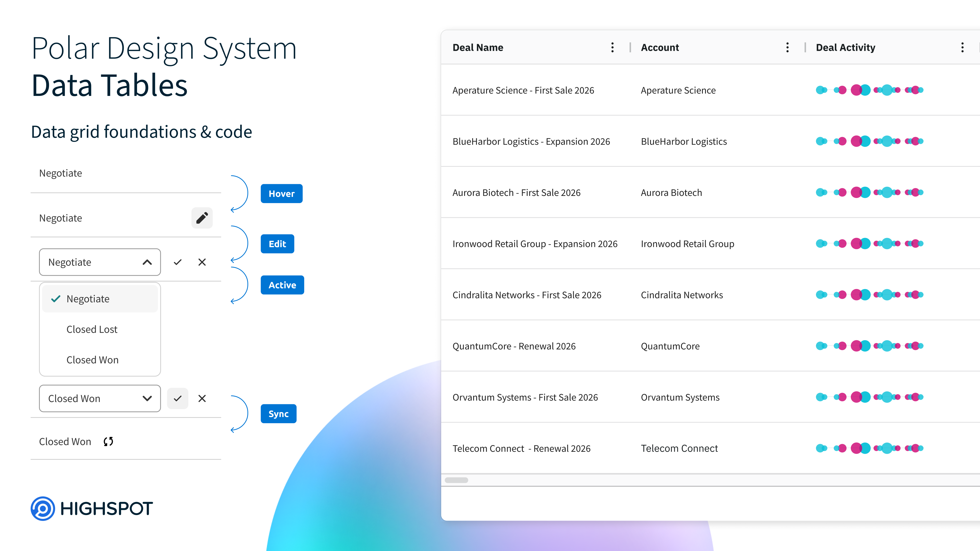Viewport: 980px width, 551px height.
Task: Click the pencil edit icon beside Negotiate
Action: click(x=202, y=218)
